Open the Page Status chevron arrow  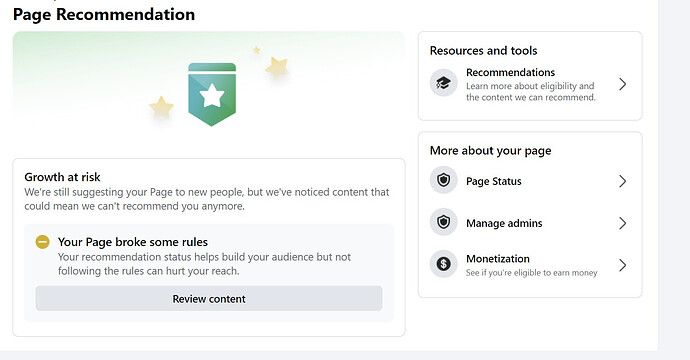click(622, 181)
